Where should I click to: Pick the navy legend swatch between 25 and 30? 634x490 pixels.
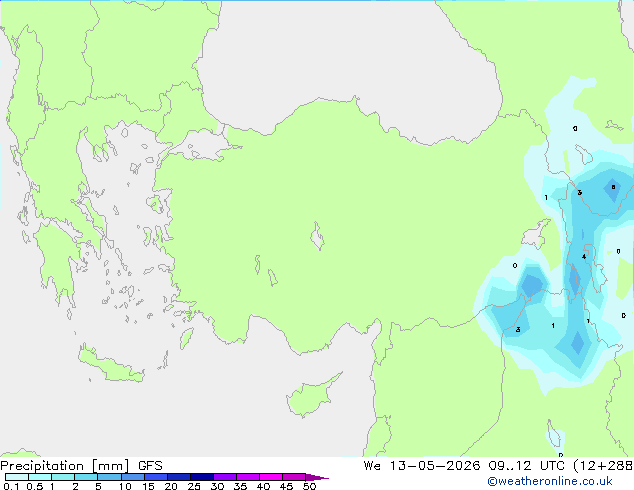coord(202,477)
